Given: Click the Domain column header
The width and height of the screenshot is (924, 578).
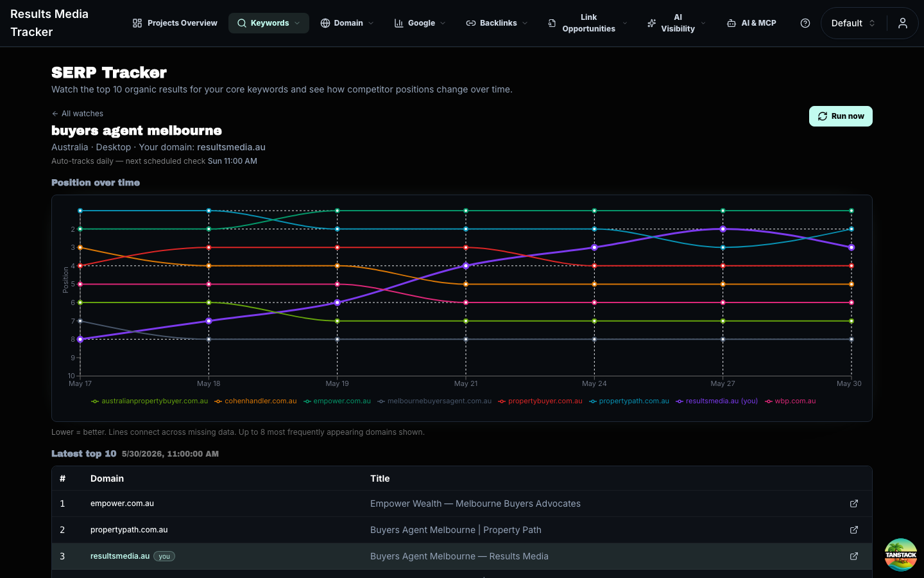Looking at the screenshot, I should [107, 478].
